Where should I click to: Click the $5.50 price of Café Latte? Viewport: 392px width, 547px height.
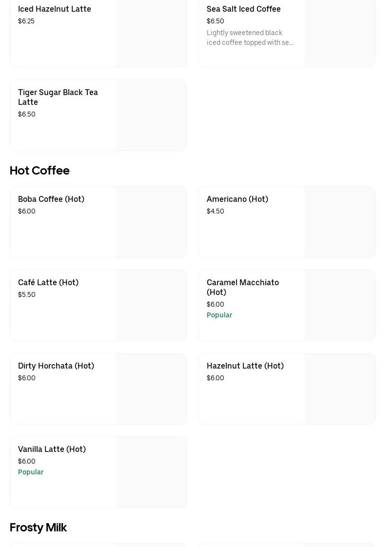pos(27,294)
